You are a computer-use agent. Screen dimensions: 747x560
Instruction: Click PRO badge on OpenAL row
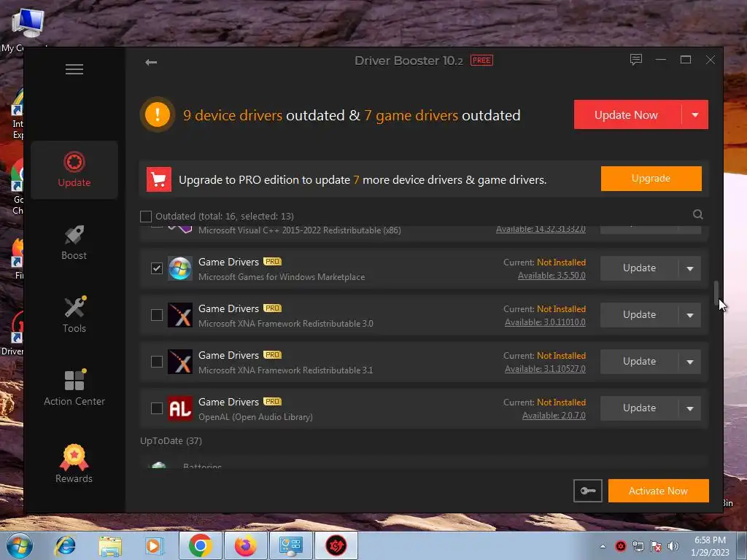[x=273, y=402]
